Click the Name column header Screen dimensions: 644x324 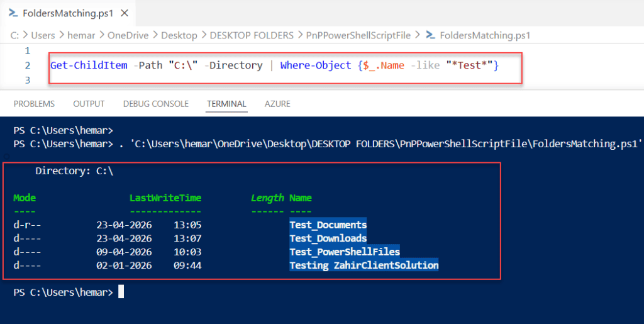(x=301, y=198)
